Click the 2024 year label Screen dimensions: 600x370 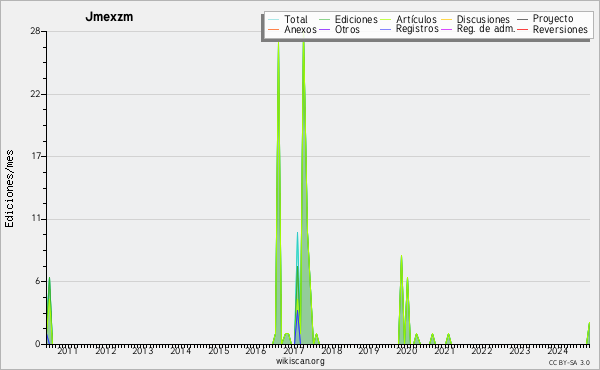[x=557, y=350]
